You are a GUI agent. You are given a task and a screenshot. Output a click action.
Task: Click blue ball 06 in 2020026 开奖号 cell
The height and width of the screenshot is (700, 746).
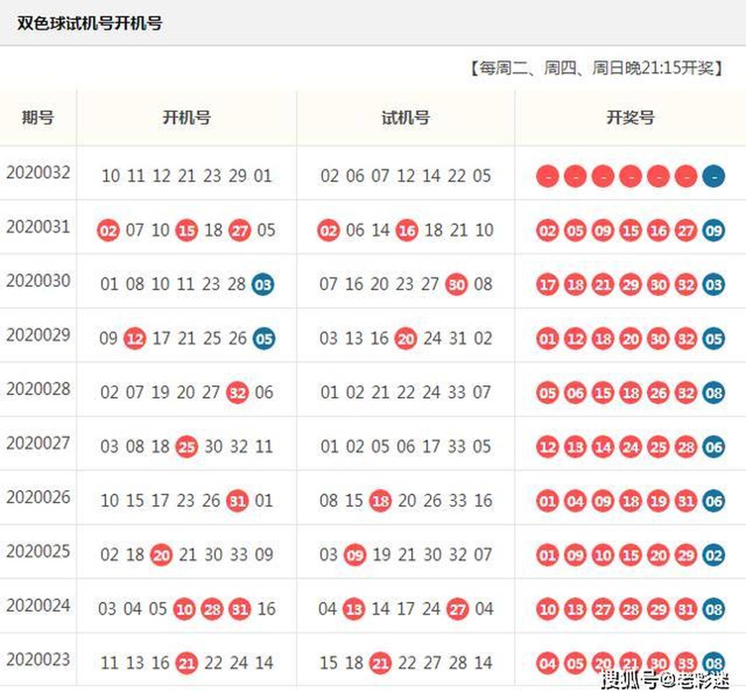[x=713, y=501]
